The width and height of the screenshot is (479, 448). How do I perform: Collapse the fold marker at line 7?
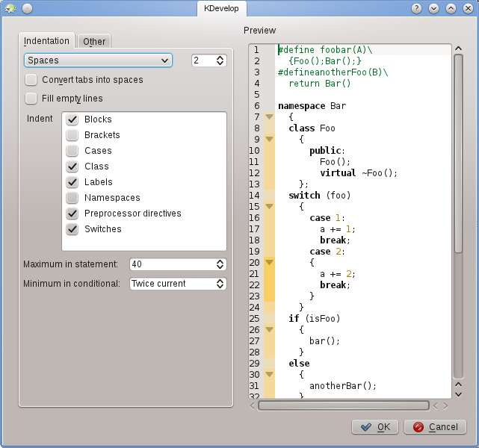pos(269,117)
